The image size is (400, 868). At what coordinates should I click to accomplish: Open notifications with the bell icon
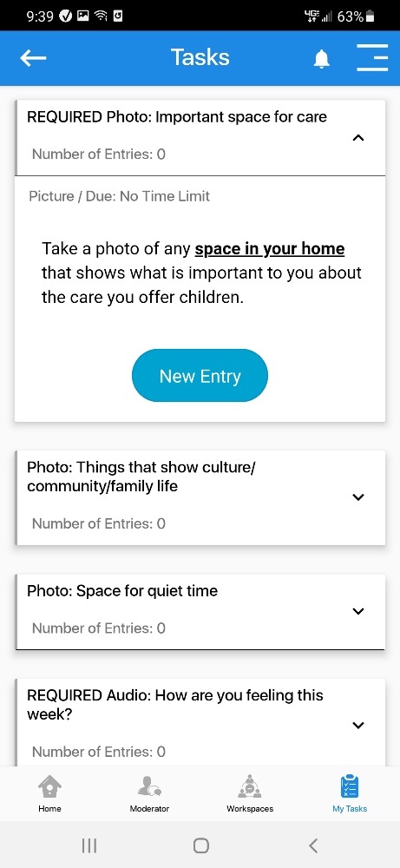[x=321, y=59]
